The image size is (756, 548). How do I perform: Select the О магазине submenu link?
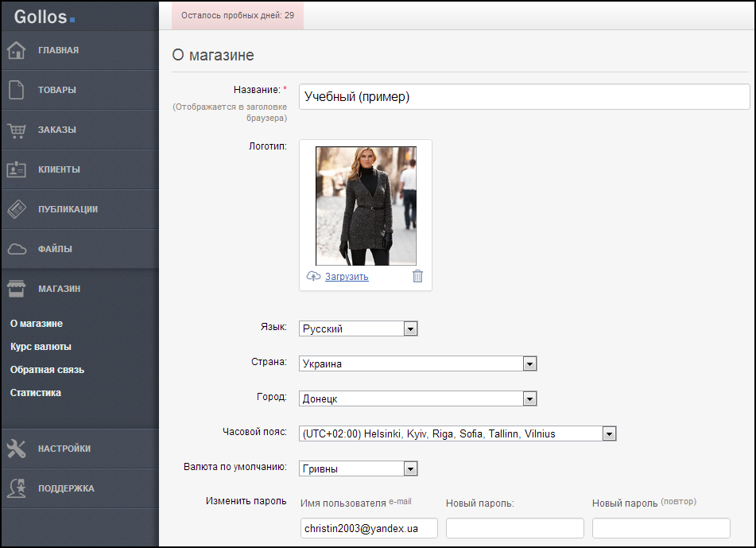37,324
